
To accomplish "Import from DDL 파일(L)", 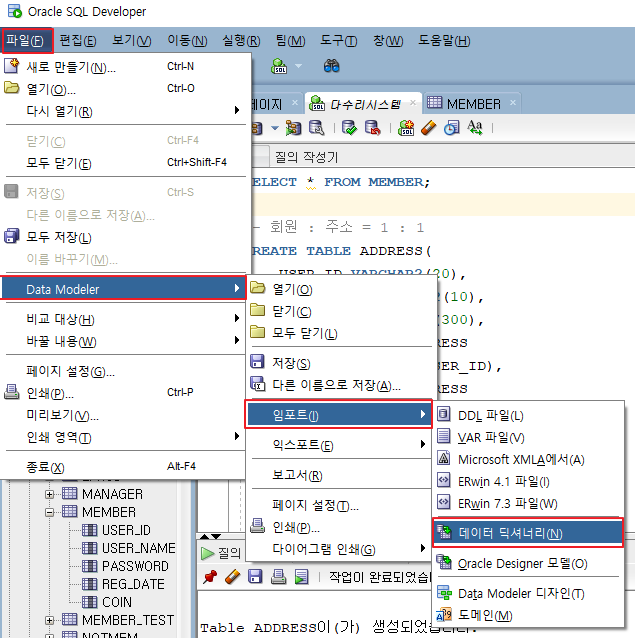I will [x=528, y=415].
